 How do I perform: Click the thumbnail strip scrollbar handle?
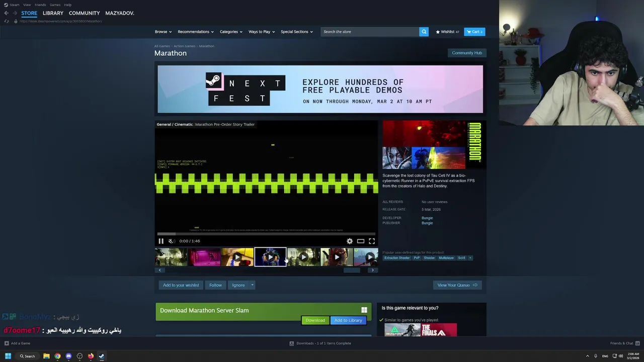[x=352, y=270]
